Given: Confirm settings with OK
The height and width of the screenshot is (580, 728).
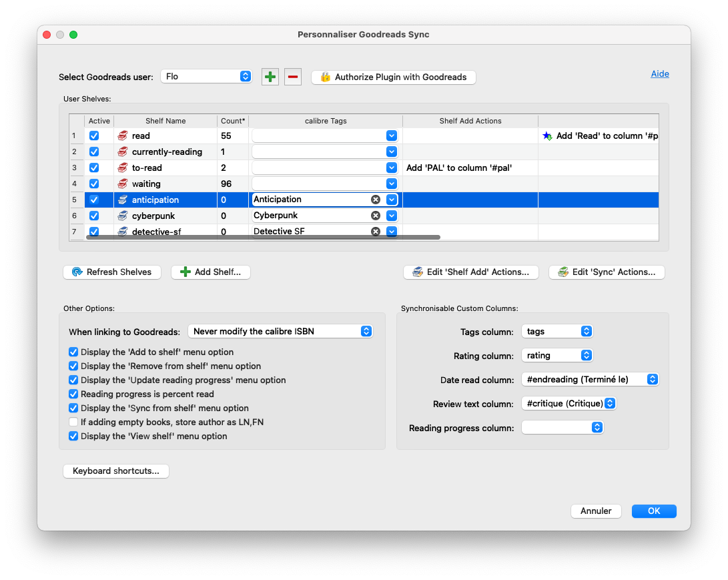Looking at the screenshot, I should point(654,511).
